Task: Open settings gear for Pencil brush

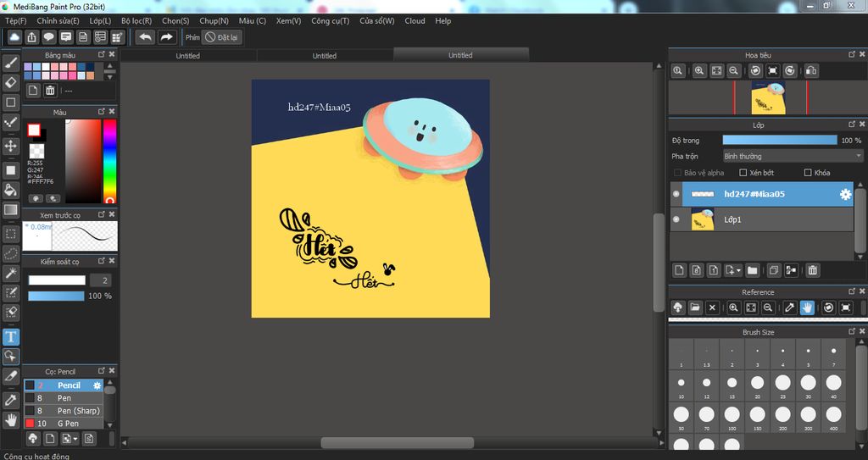Action: click(97, 385)
